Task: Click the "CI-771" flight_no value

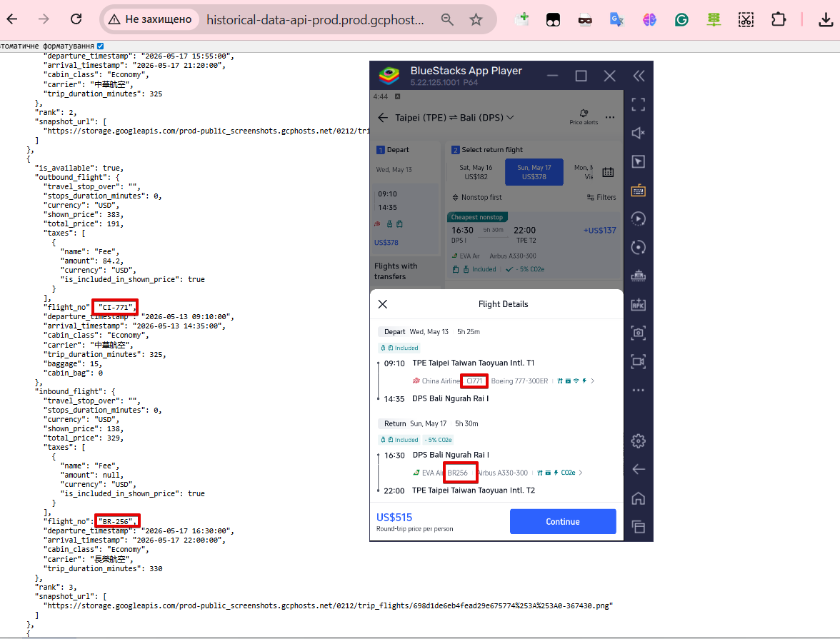Action: pos(115,308)
